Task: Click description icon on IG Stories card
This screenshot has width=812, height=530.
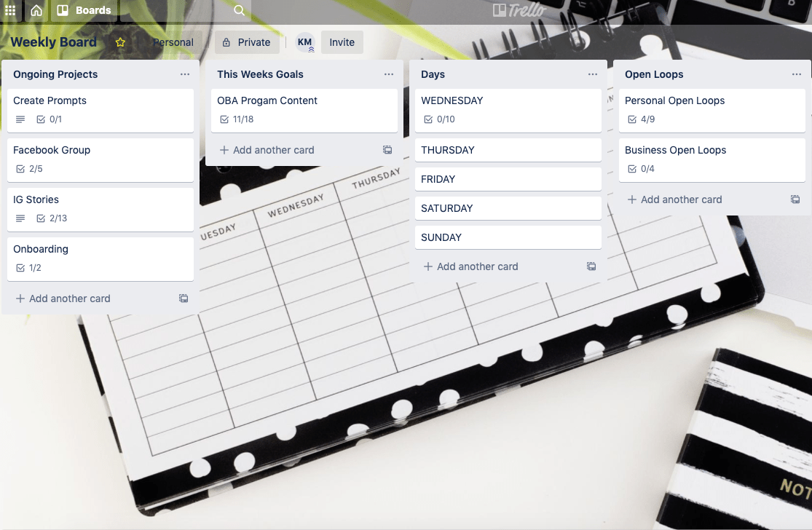Action: (20, 218)
